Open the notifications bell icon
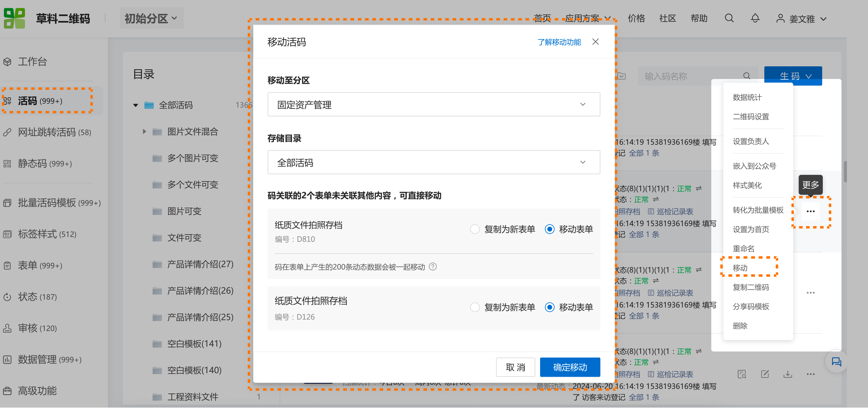This screenshot has height=410, width=868. pos(755,19)
